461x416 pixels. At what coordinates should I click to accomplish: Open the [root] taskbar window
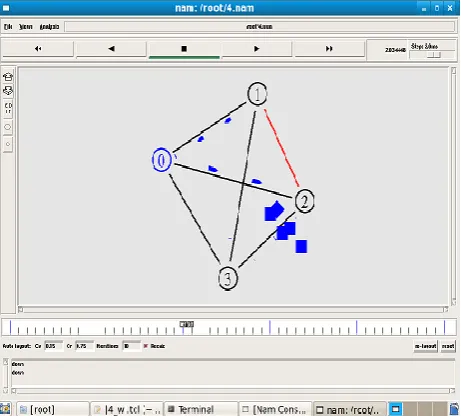coord(53,409)
